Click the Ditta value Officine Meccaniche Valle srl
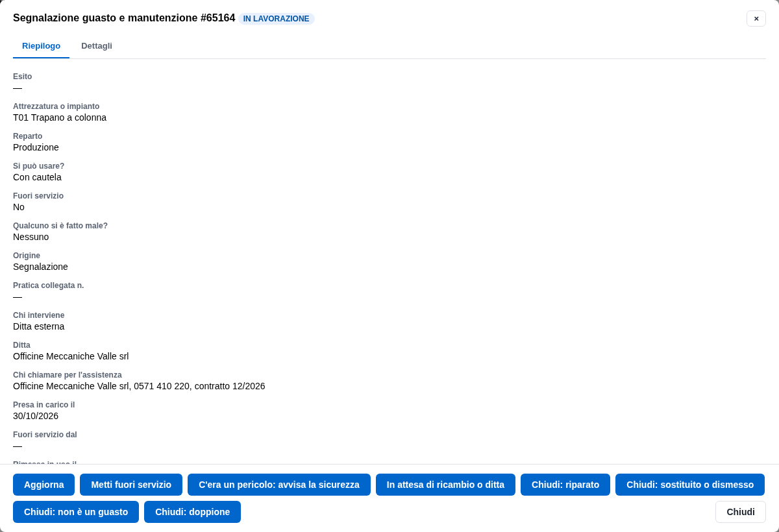 pos(71,356)
